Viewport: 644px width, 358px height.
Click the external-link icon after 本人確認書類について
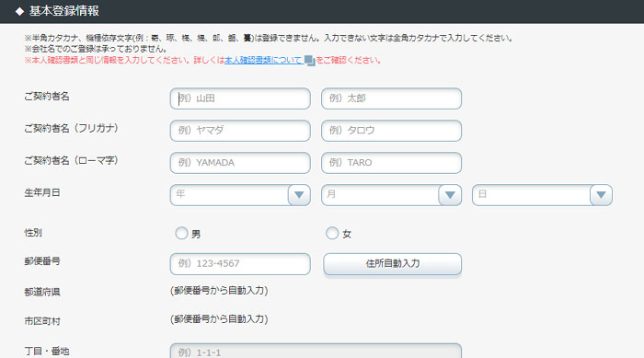pyautogui.click(x=310, y=61)
